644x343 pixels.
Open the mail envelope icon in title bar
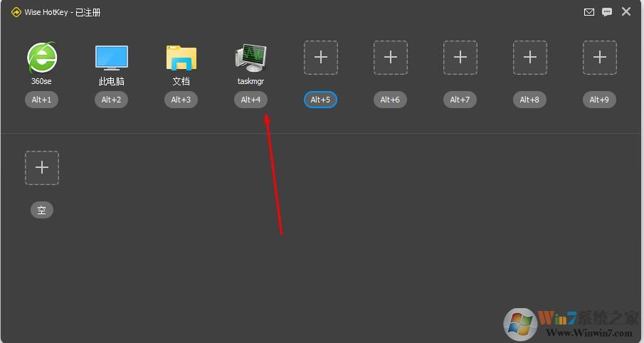coord(589,12)
